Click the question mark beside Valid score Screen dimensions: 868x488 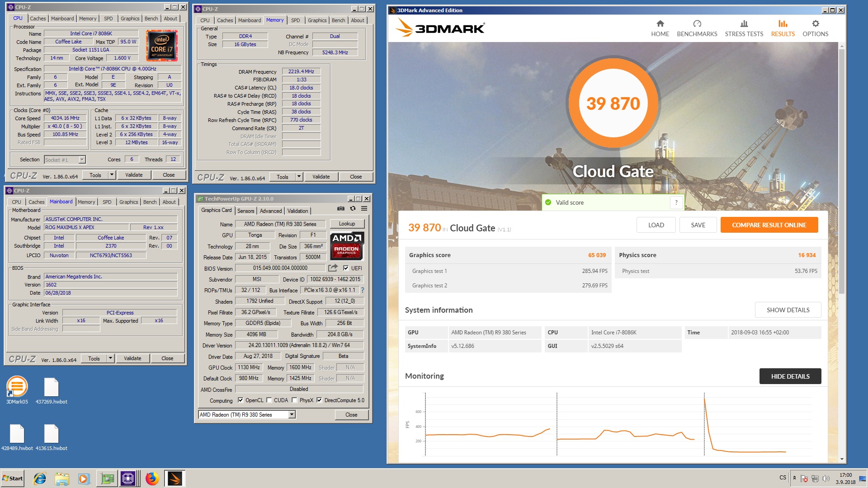tap(676, 202)
